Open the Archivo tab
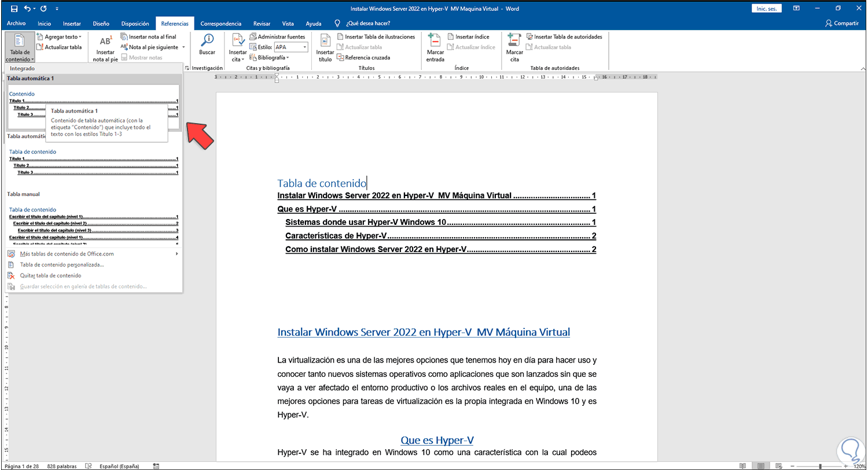This screenshot has width=868, height=470. click(16, 24)
